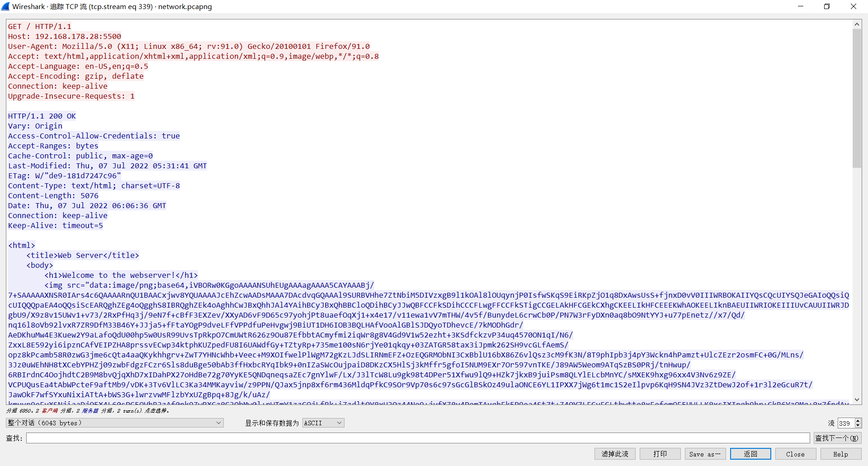Click the vertical scrollbar thumb
Viewport: 868px width, 466px height.
pos(857,99)
